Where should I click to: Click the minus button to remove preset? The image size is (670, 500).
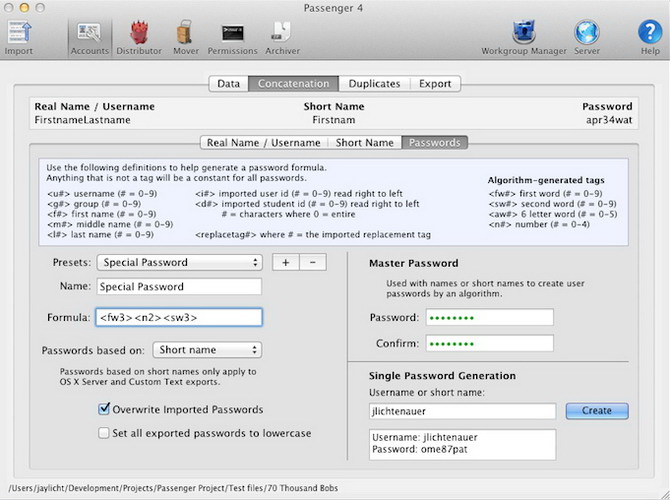(312, 262)
